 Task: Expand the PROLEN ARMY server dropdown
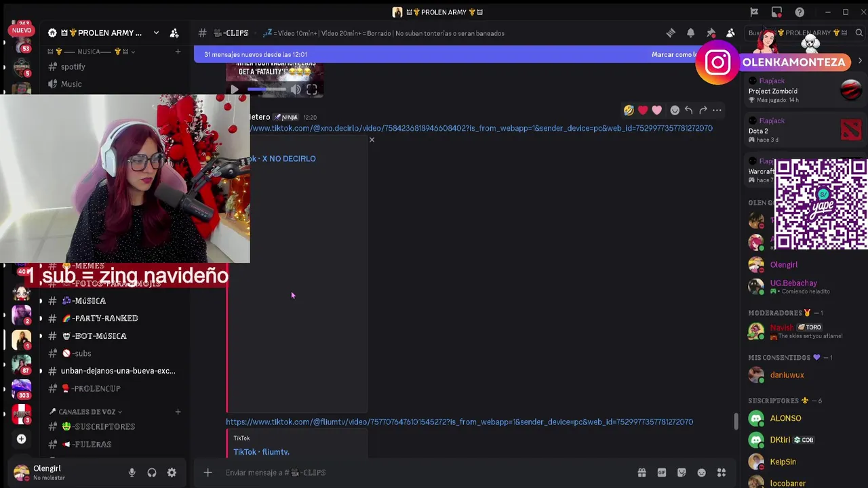pyautogui.click(x=156, y=33)
